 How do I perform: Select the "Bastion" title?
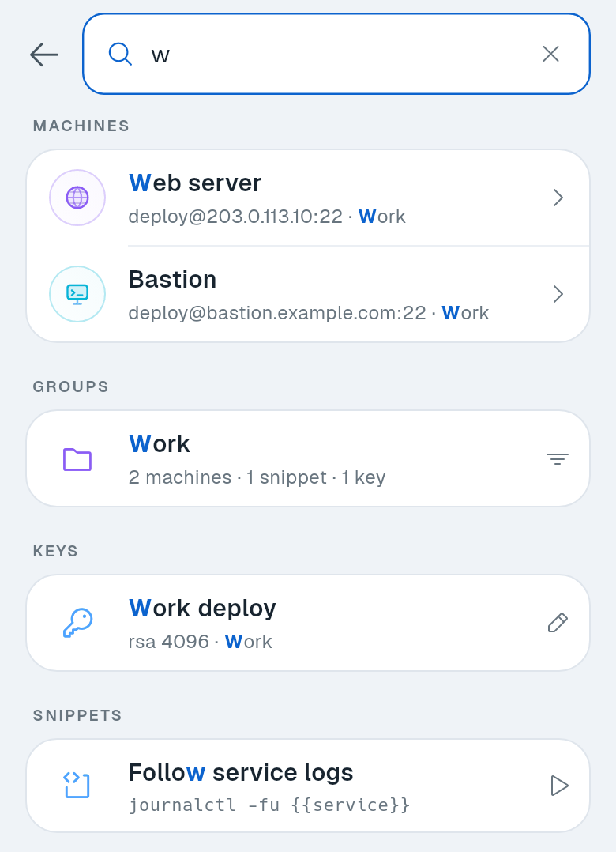point(173,279)
